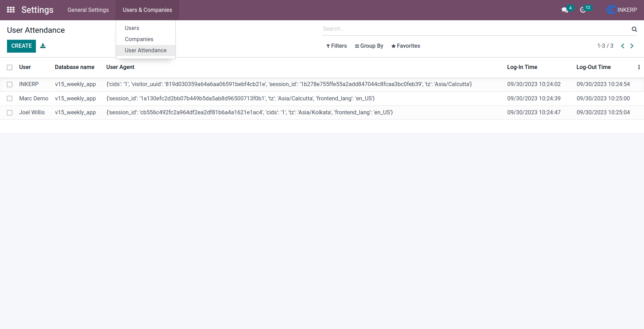The image size is (644, 329).
Task: Click Marc Demo's v15_weekly_app database cell
Action: pos(75,99)
